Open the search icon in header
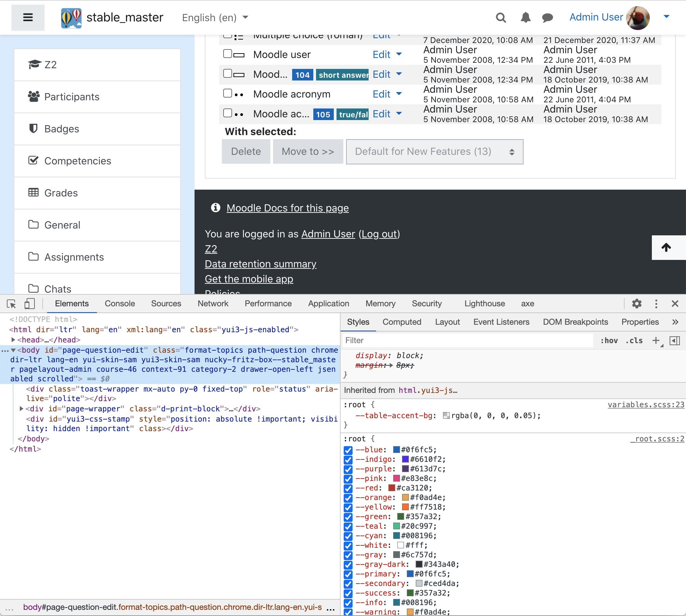The width and height of the screenshot is (686, 616). coord(501,17)
